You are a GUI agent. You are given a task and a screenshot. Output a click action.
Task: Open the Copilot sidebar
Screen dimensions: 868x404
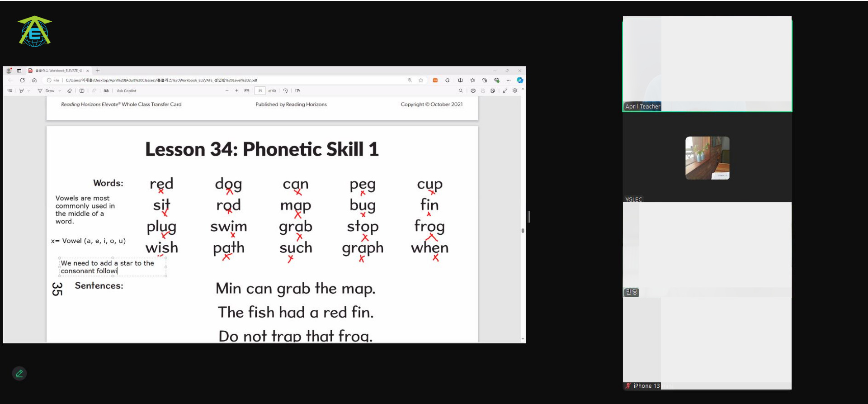click(520, 80)
